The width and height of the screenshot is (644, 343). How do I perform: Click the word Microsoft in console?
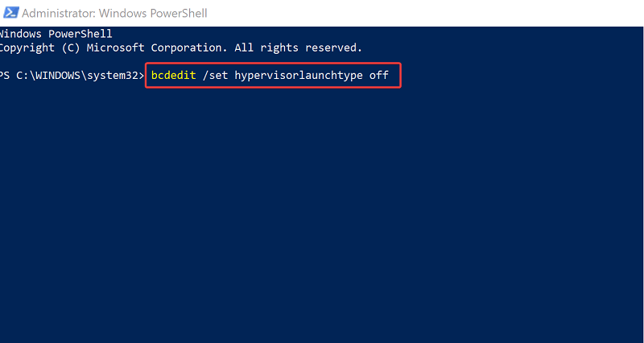115,48
